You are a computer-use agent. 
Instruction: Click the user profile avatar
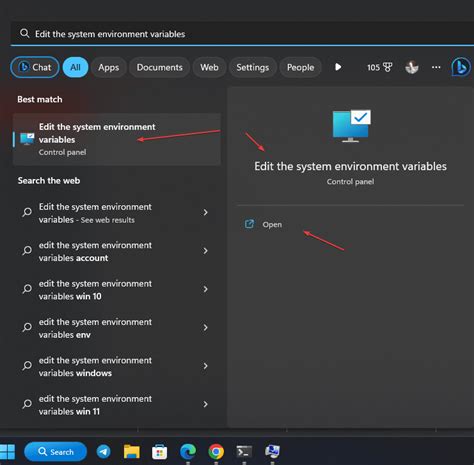[x=412, y=67]
